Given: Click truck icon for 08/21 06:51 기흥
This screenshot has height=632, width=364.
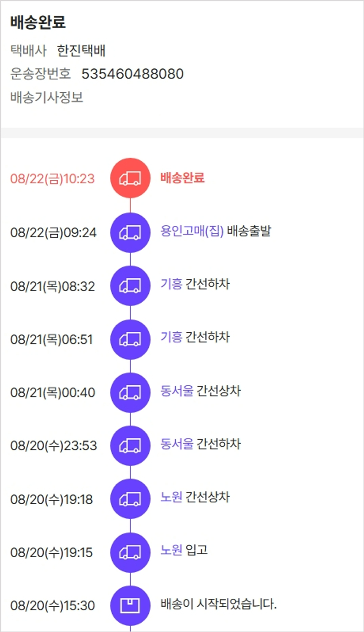Looking at the screenshot, I should click(x=130, y=339).
